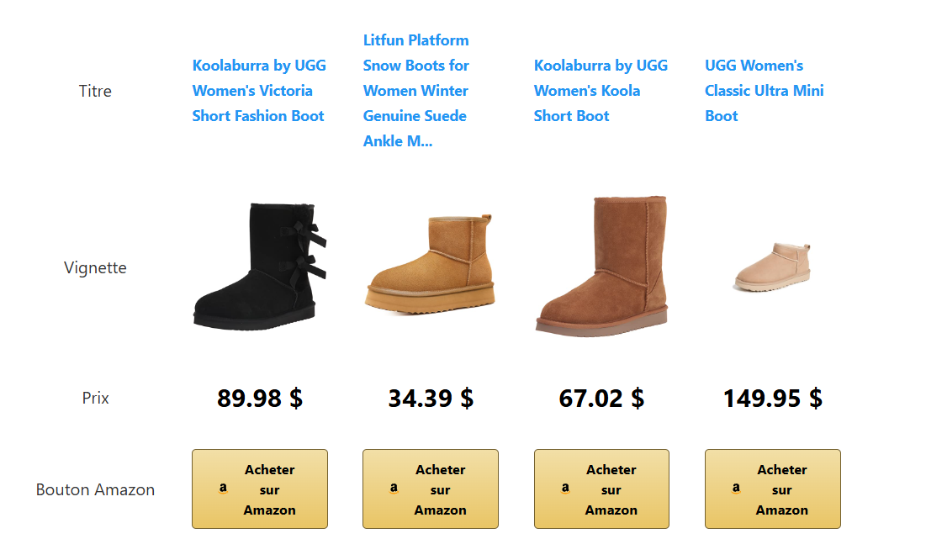926x560 pixels.
Task: Click the 149.95 $ price label
Action: 772,398
